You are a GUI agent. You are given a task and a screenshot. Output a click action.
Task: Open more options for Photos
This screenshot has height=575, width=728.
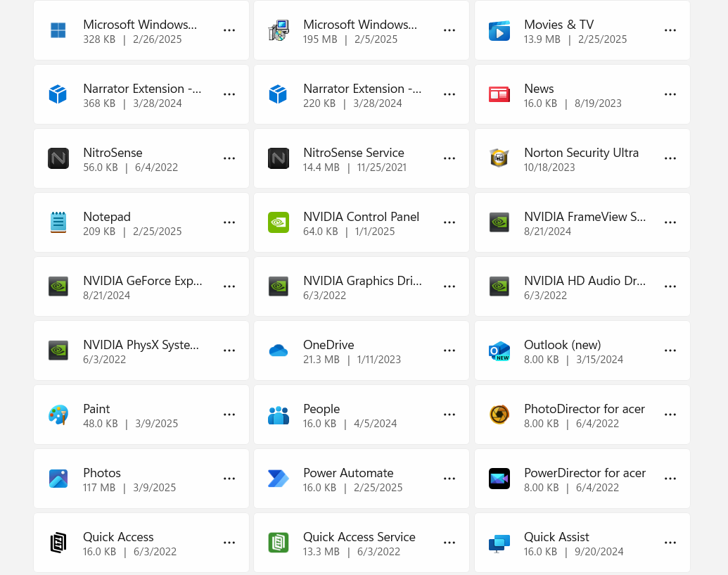[229, 479]
